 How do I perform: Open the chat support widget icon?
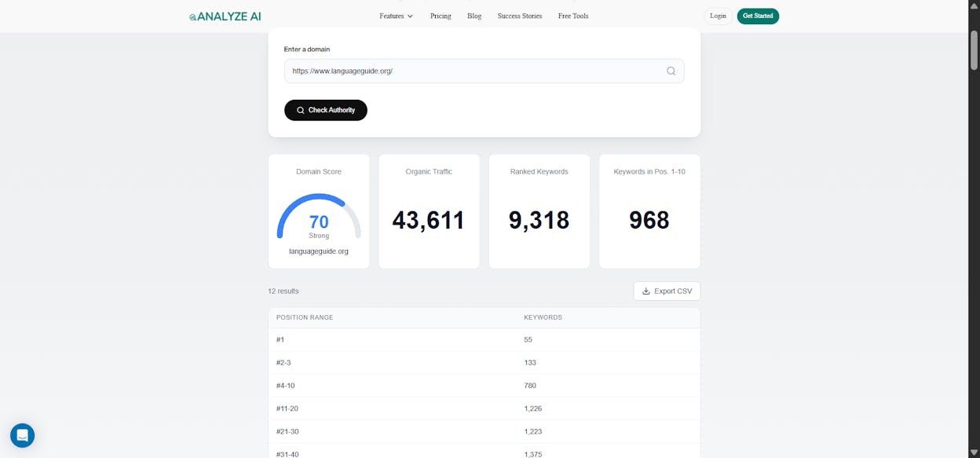(22, 435)
